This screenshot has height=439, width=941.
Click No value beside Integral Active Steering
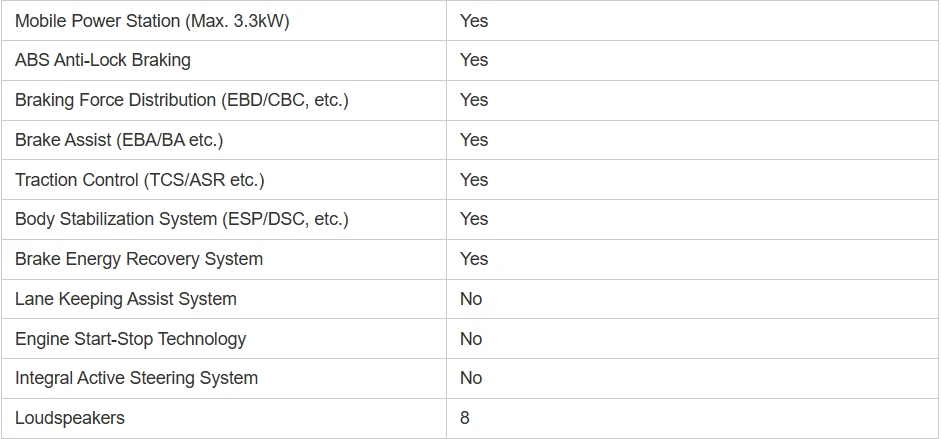click(471, 378)
